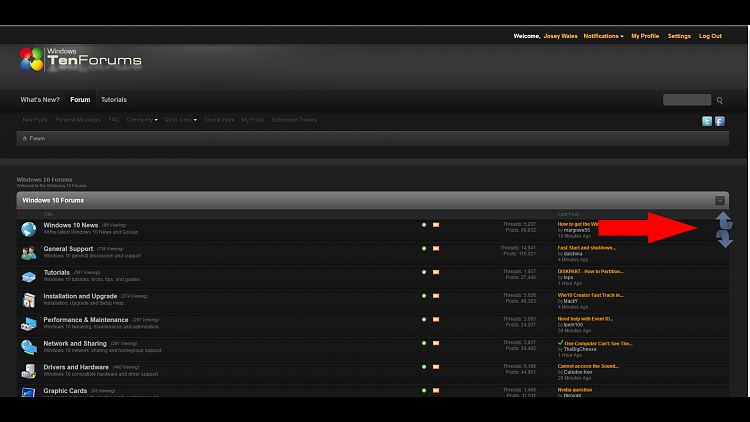Click the General Support people icon
This screenshot has width=750, height=422.
[28, 253]
